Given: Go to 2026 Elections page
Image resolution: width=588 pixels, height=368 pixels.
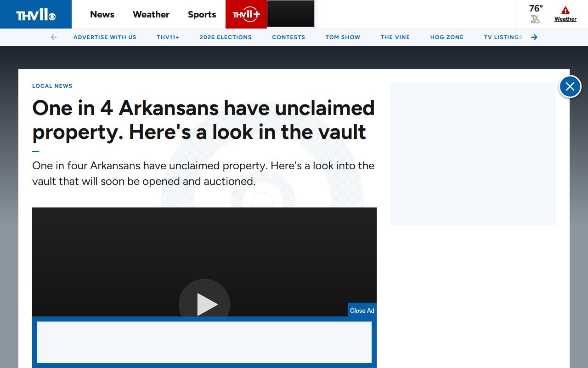Looking at the screenshot, I should click(x=226, y=37).
